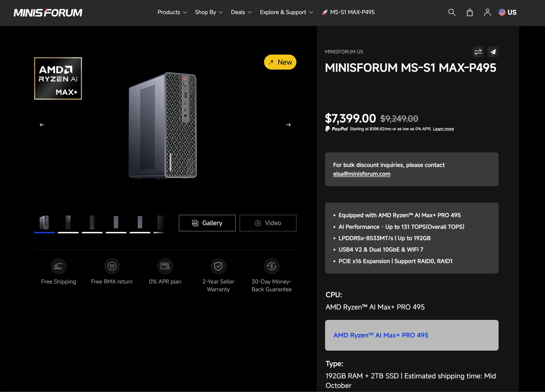Image resolution: width=545 pixels, height=392 pixels.
Task: Go to next product image arrow
Action: [x=288, y=125]
